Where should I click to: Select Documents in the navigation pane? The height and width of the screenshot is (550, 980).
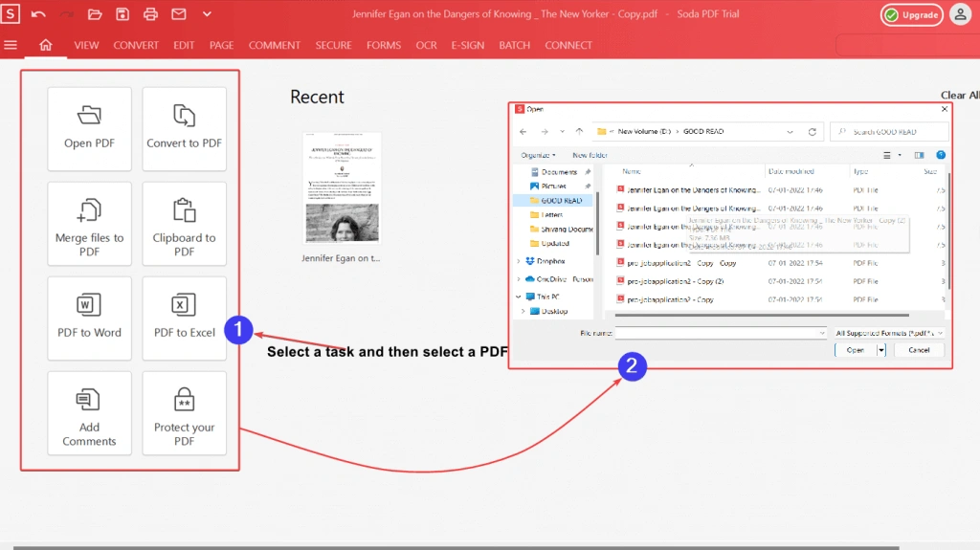click(559, 172)
